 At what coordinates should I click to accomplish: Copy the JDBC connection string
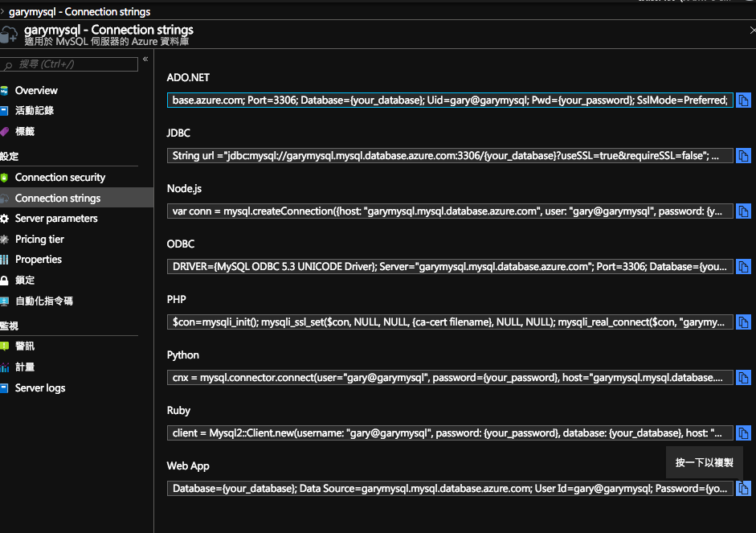point(743,156)
